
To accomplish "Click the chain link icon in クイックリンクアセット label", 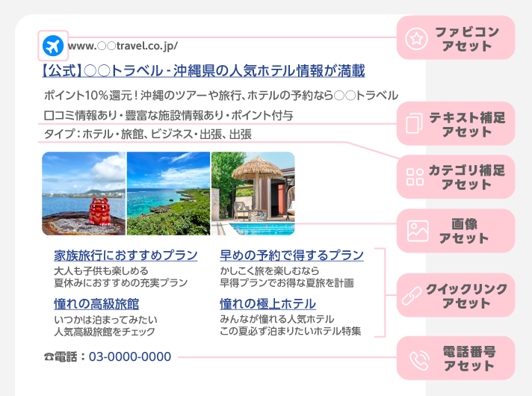I will coord(412,295).
